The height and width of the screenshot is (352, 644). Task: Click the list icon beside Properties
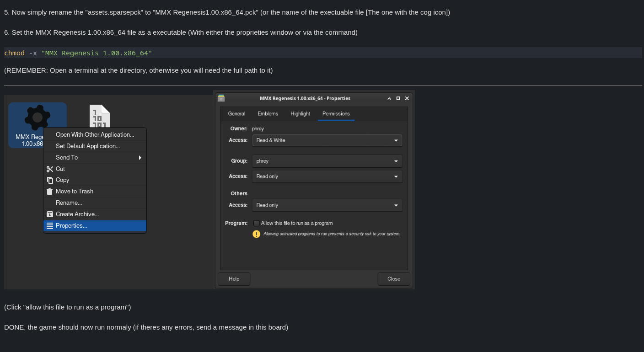[x=50, y=225]
